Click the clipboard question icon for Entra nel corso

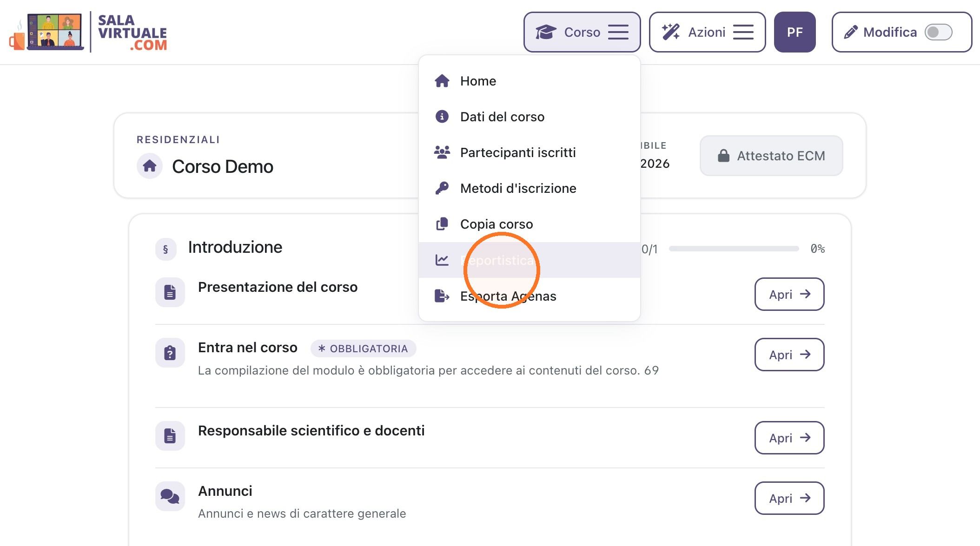point(170,353)
